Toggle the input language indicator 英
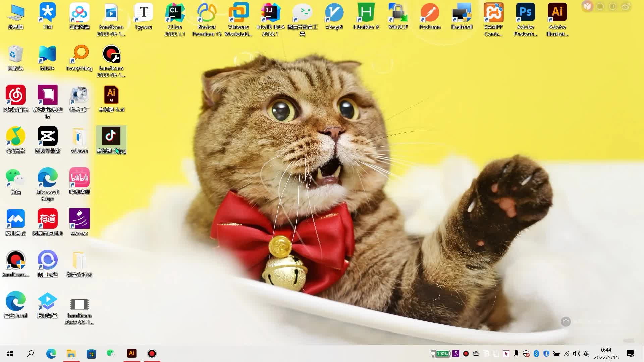 click(586, 354)
